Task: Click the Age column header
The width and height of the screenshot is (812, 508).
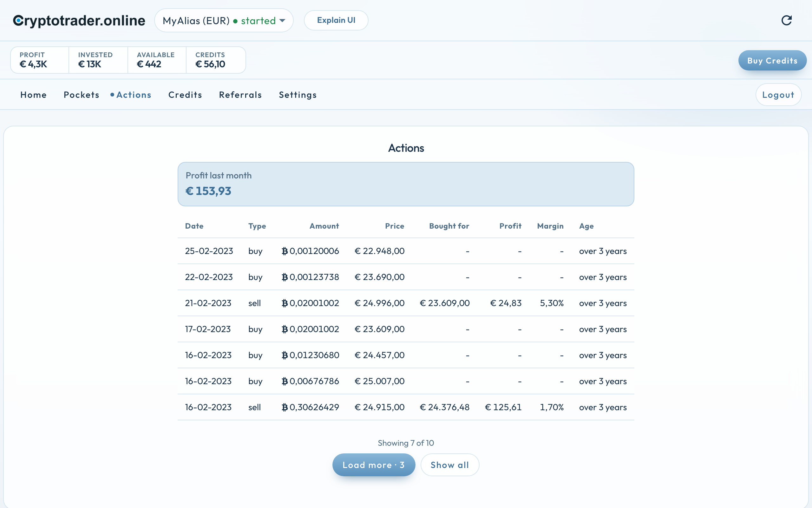Action: coord(586,226)
